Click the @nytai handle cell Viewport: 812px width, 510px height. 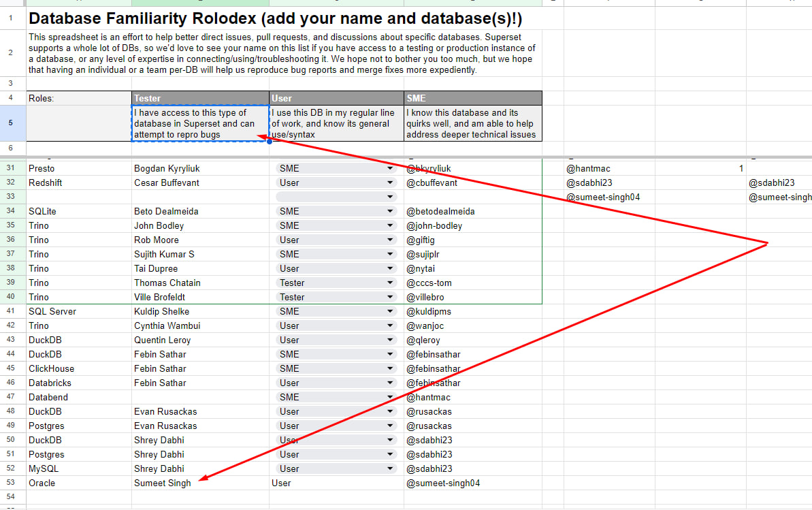tap(473, 268)
